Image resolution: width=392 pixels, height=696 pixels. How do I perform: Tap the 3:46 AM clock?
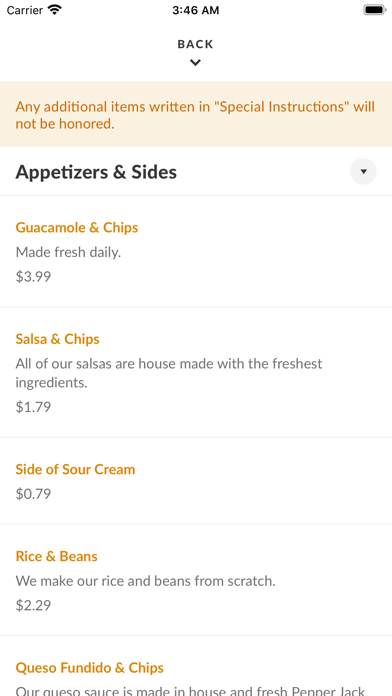pos(195,10)
